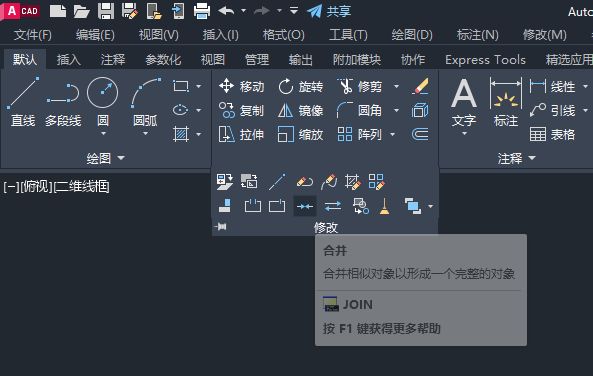Click the Copy Nested Objects icon
Screen dimensions: 593x376
(x=360, y=206)
